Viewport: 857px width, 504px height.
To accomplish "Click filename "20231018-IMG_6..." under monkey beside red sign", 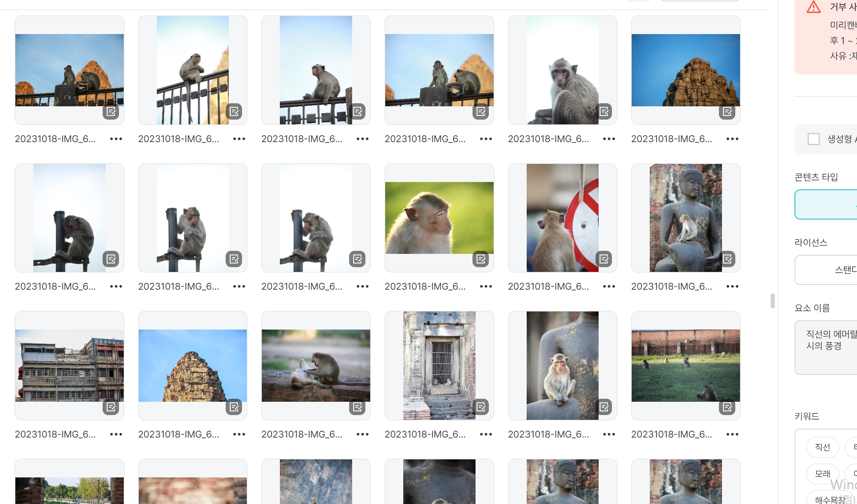I will point(548,287).
